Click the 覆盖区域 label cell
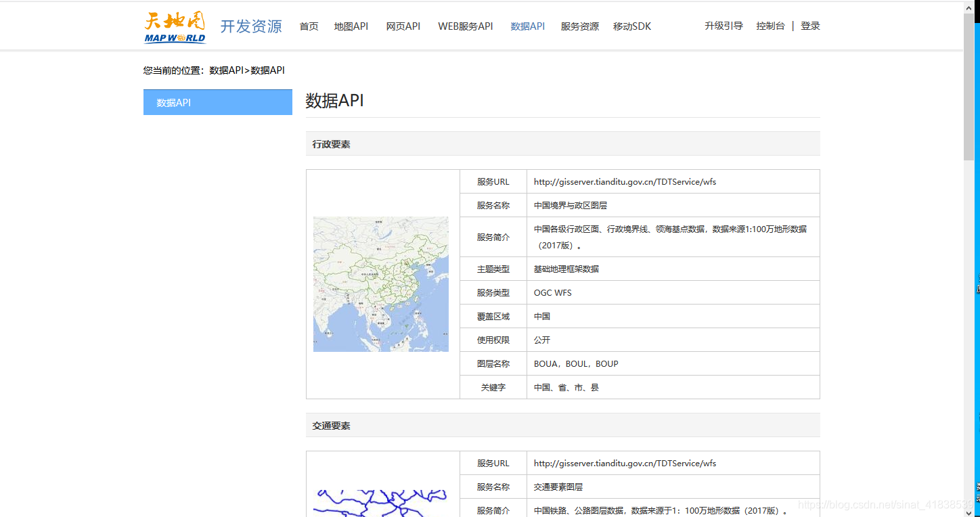980x517 pixels. tap(493, 316)
